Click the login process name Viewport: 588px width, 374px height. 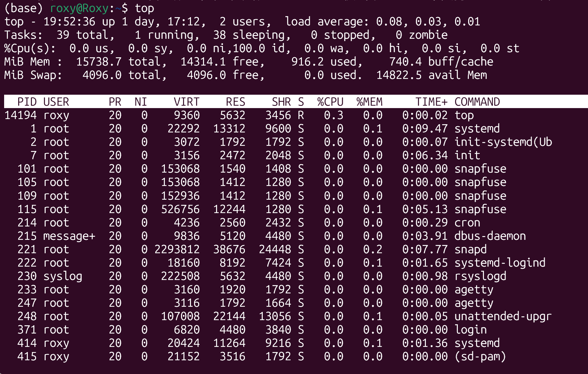pos(470,330)
